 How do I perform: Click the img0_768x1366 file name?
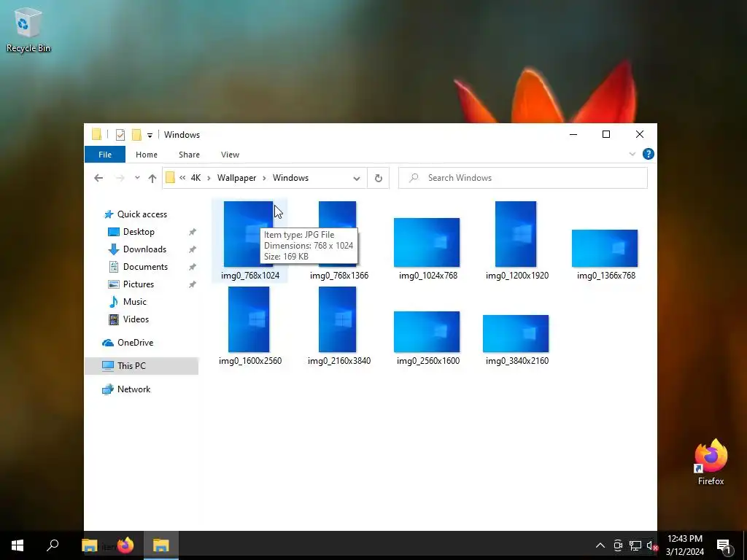339,276
